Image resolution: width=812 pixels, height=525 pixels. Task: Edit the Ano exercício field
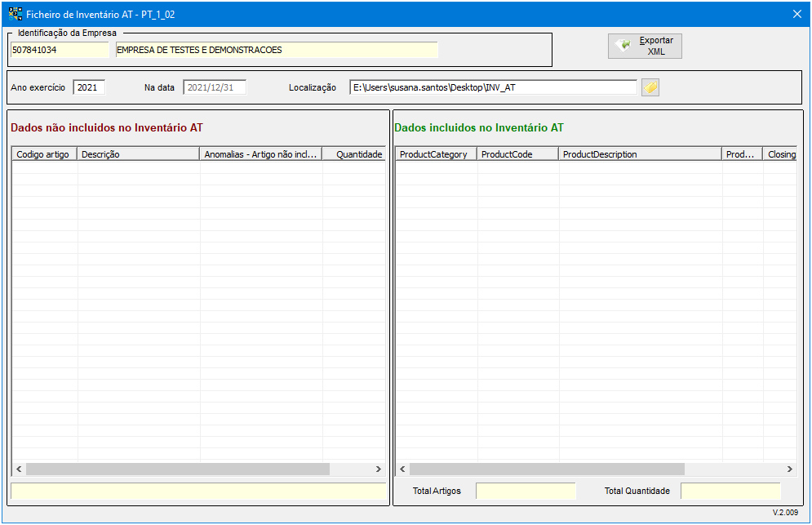[89, 87]
